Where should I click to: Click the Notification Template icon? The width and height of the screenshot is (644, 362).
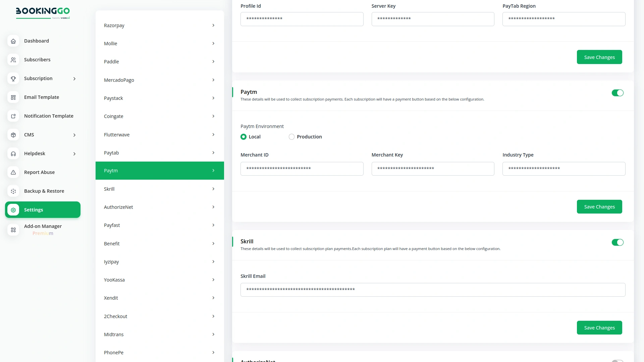tap(13, 116)
